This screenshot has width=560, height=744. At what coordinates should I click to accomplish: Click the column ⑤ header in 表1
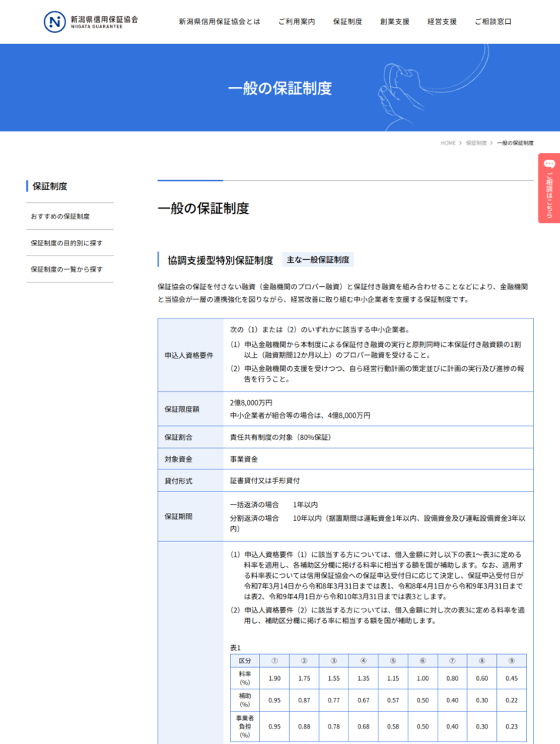pos(393,660)
